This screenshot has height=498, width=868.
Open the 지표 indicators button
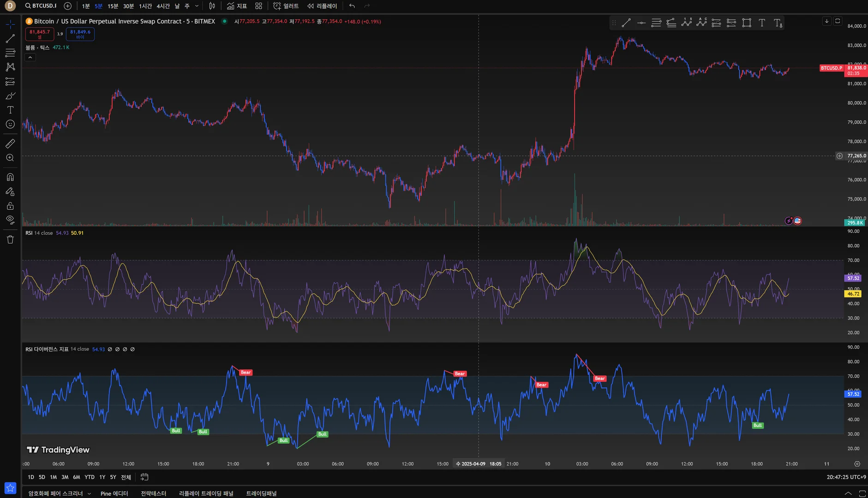tap(237, 6)
